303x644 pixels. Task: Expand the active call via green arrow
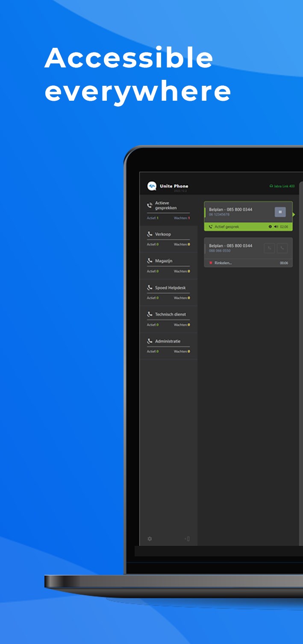coord(294,215)
